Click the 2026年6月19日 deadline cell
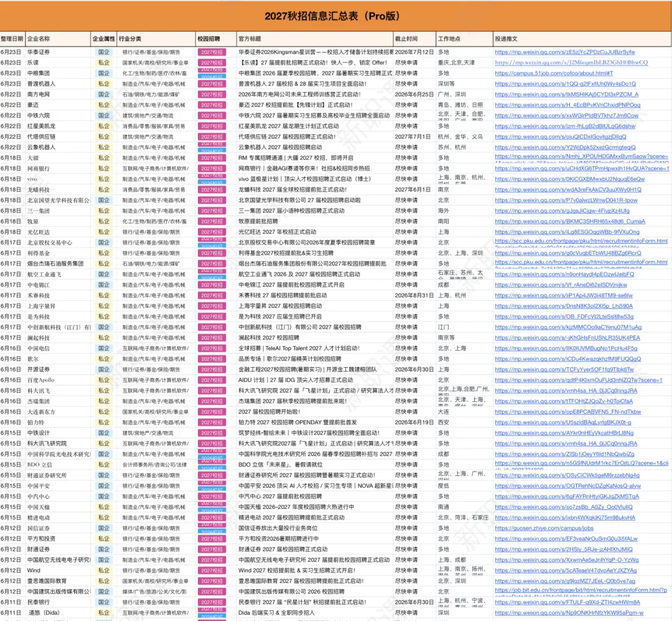 click(x=414, y=423)
